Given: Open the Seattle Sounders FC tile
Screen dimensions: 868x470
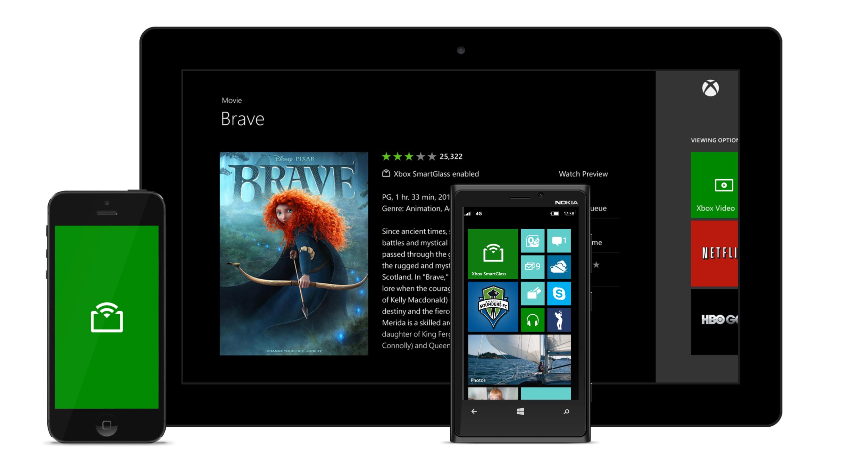Looking at the screenshot, I should (492, 307).
